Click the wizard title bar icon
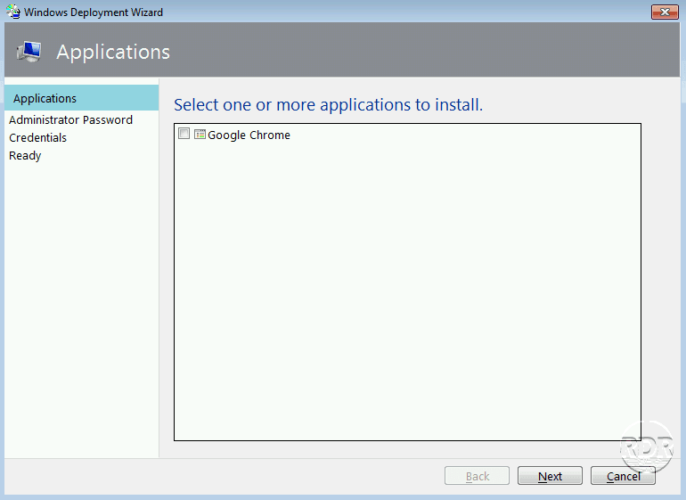This screenshot has height=500, width=686. coord(13,11)
